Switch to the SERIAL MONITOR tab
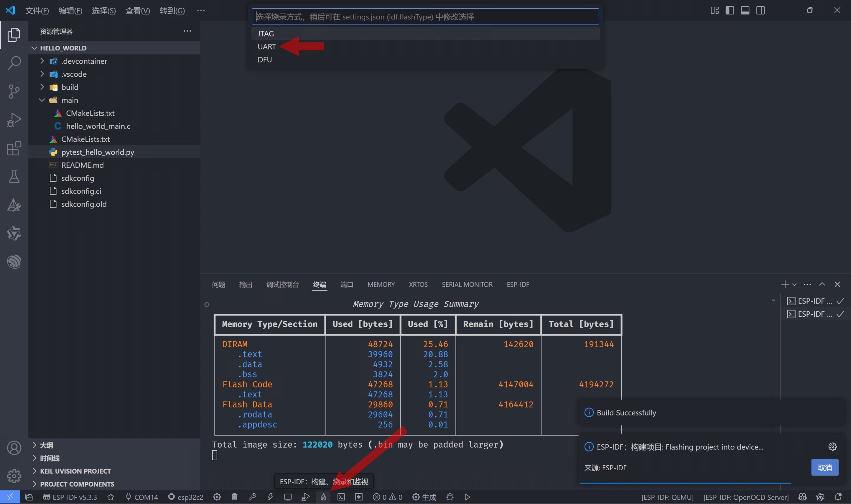 pos(467,284)
